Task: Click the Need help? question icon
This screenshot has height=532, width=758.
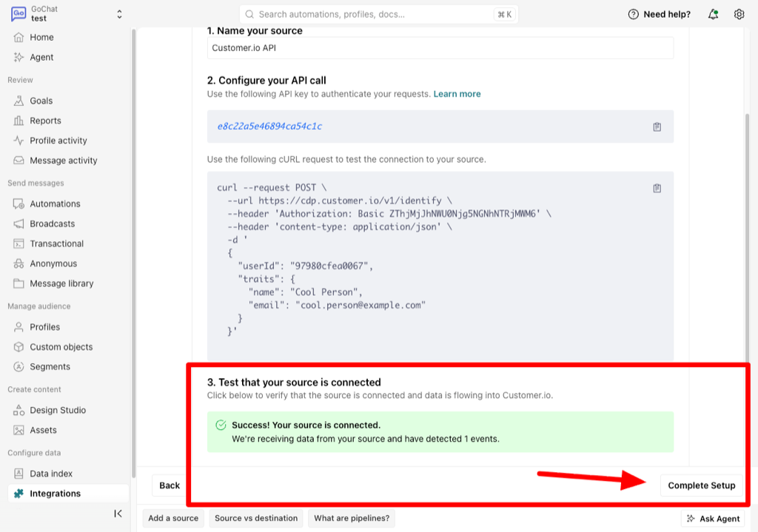Action: pos(634,15)
